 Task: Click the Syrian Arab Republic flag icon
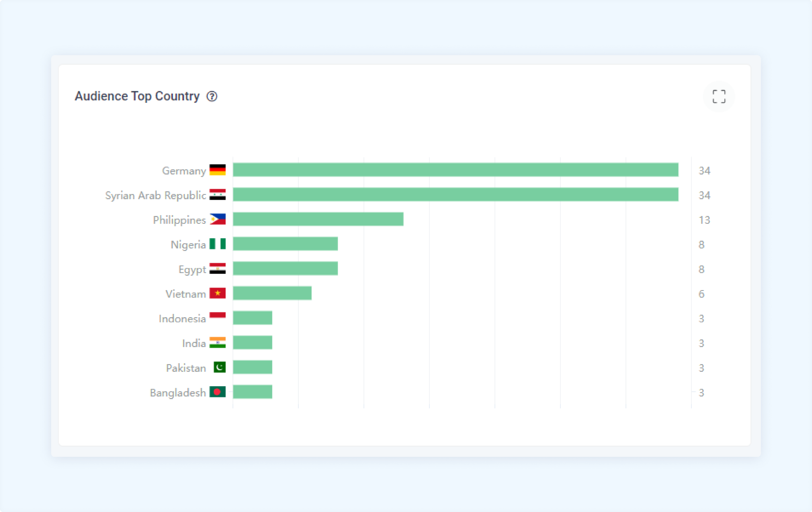(x=218, y=195)
